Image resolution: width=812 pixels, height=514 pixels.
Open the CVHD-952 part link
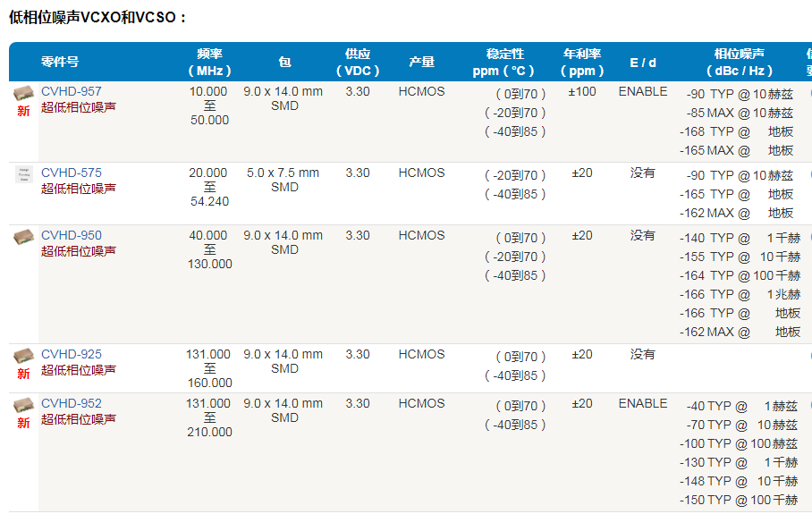coord(72,403)
